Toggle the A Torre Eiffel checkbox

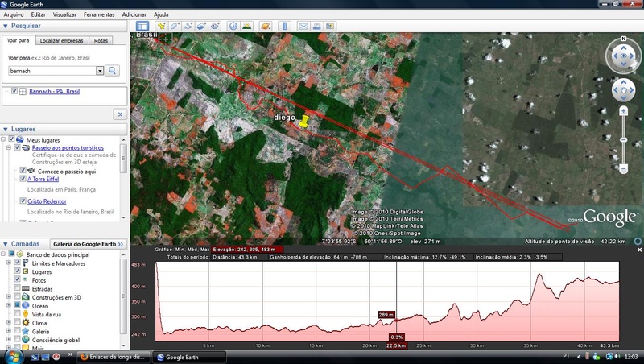pyautogui.click(x=23, y=179)
